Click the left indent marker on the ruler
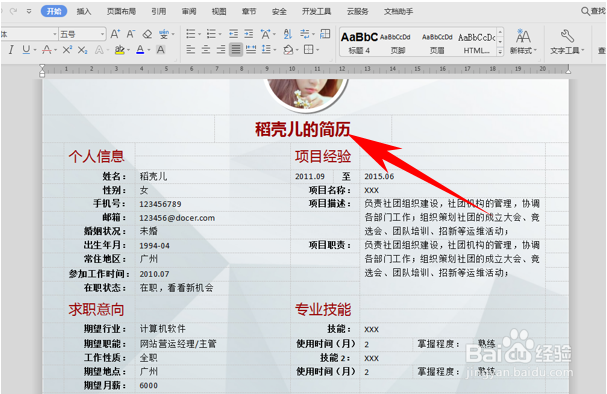Image resolution: width=607 pixels, height=394 pixels. point(42,71)
